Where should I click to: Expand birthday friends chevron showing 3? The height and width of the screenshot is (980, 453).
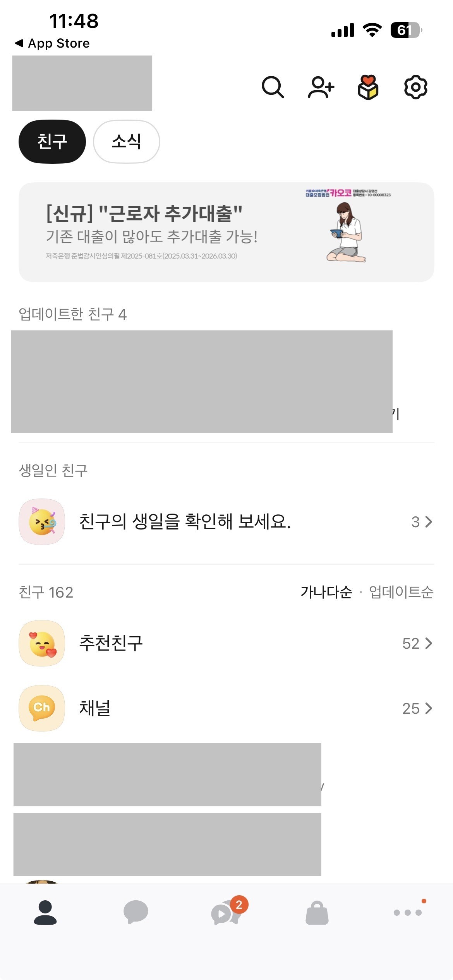[x=422, y=522]
